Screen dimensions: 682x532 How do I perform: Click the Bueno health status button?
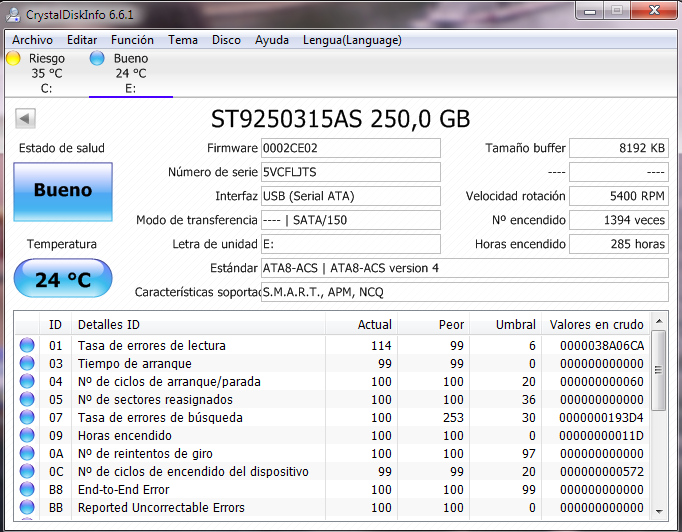point(63,192)
